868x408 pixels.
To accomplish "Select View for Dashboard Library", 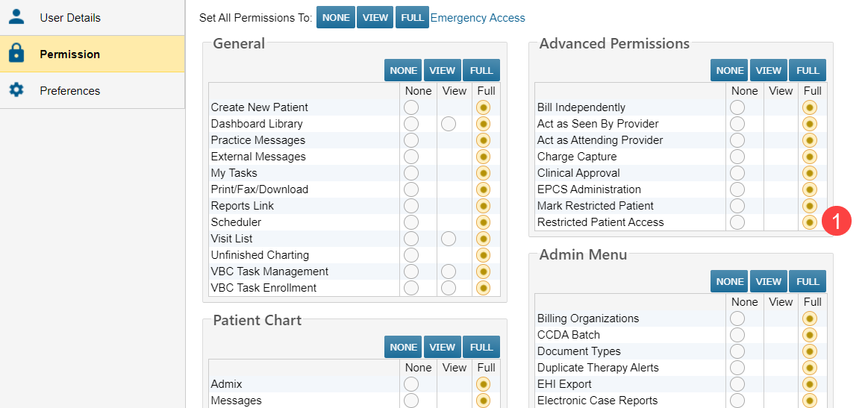I will (x=449, y=124).
